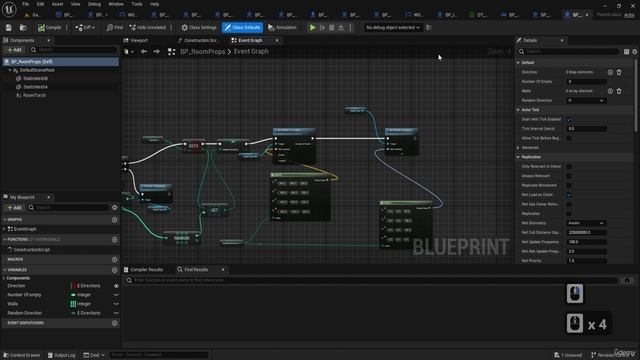
Task: Expand the EventGraph tree item
Action: [5, 229]
